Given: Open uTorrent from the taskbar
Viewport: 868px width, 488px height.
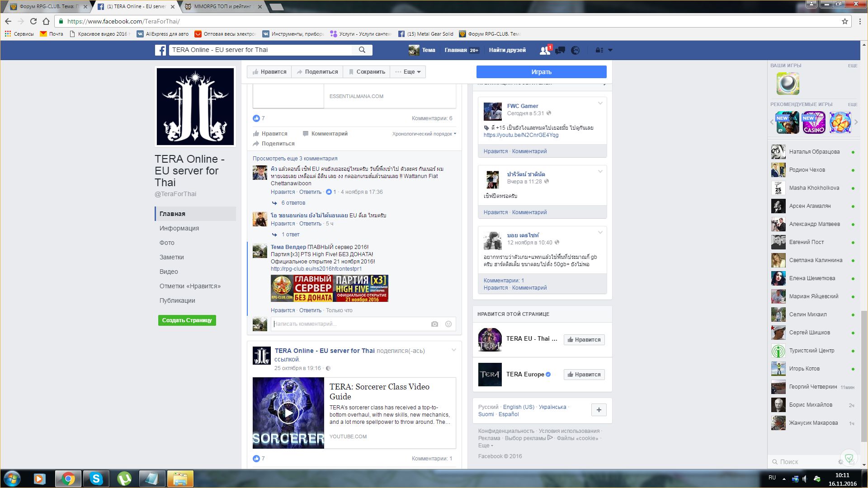Looking at the screenshot, I should tap(124, 479).
